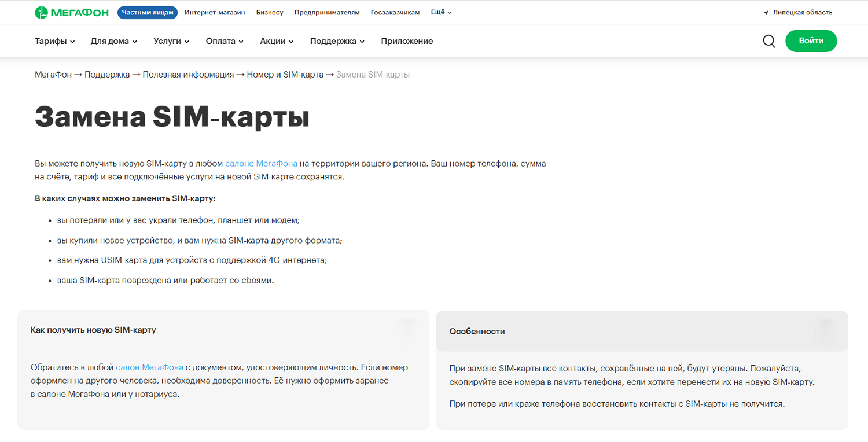Image resolution: width=868 pixels, height=442 pixels.
Task: Click bullet 'ваша SIM-карта повреждена'
Action: 165,281
